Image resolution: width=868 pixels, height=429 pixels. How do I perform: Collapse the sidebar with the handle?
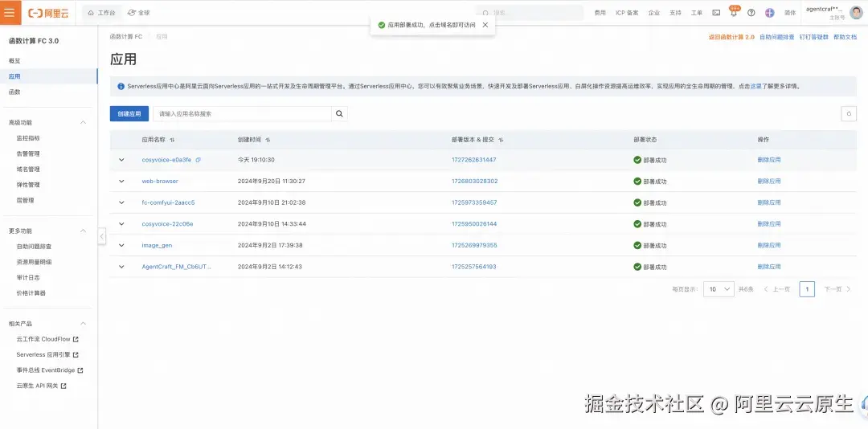102,236
